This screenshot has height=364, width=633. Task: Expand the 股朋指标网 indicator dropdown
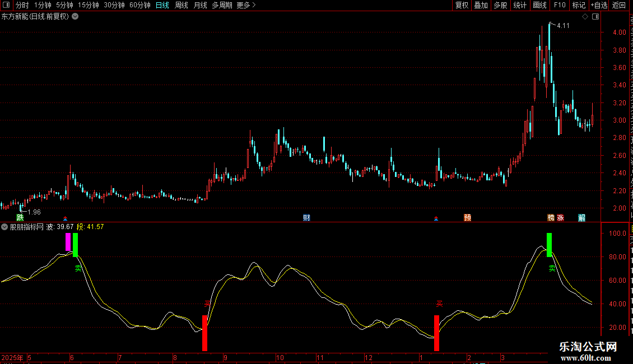4,227
